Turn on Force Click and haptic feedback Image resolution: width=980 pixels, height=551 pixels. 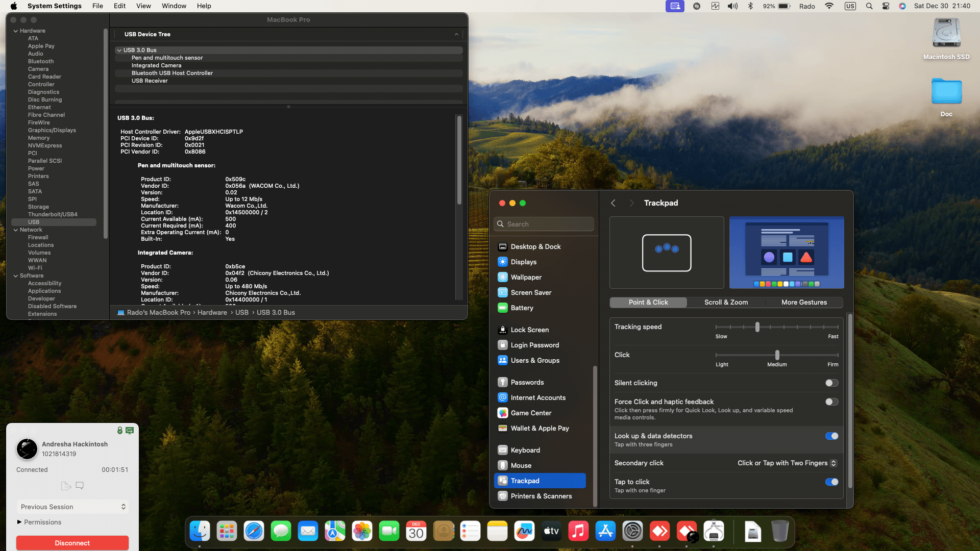click(831, 402)
